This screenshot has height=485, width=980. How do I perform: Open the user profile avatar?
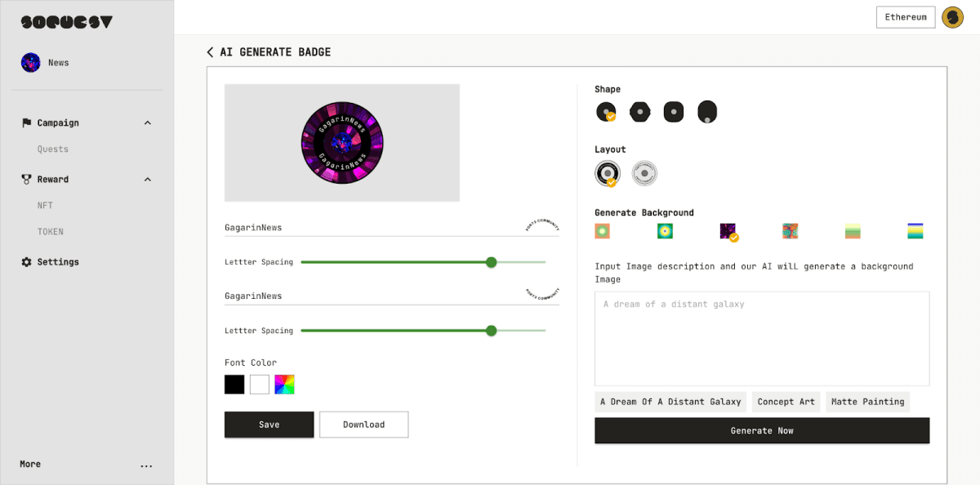tap(952, 17)
